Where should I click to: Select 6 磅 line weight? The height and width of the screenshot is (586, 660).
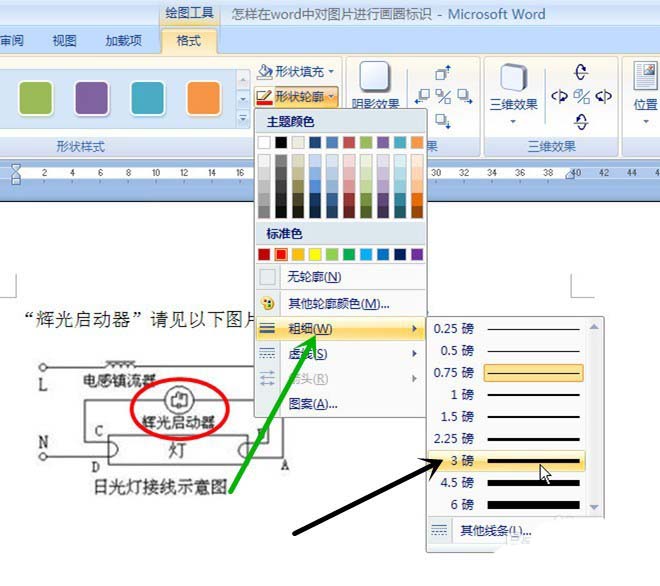tap(507, 504)
